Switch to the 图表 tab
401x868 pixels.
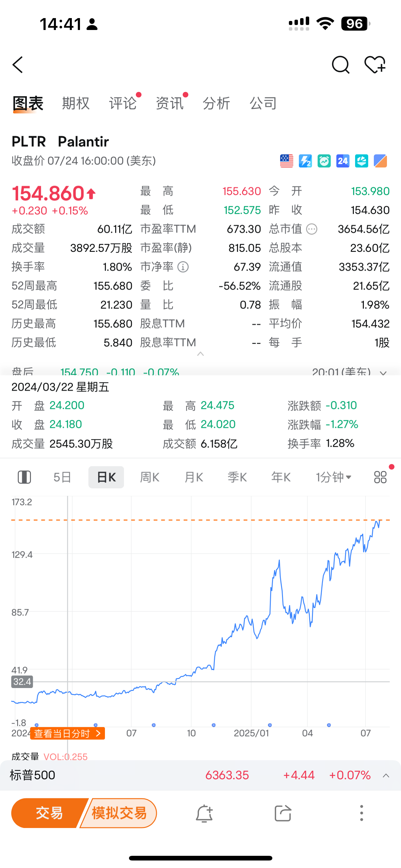(x=28, y=103)
